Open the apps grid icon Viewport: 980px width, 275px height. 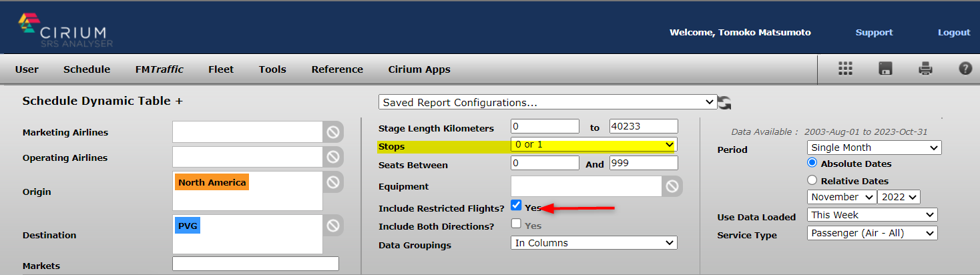pyautogui.click(x=846, y=69)
